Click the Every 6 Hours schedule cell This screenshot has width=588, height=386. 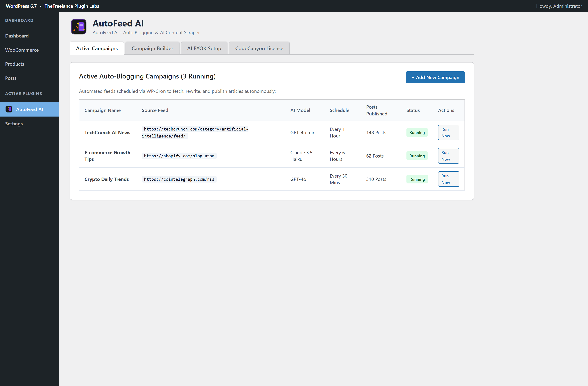337,156
